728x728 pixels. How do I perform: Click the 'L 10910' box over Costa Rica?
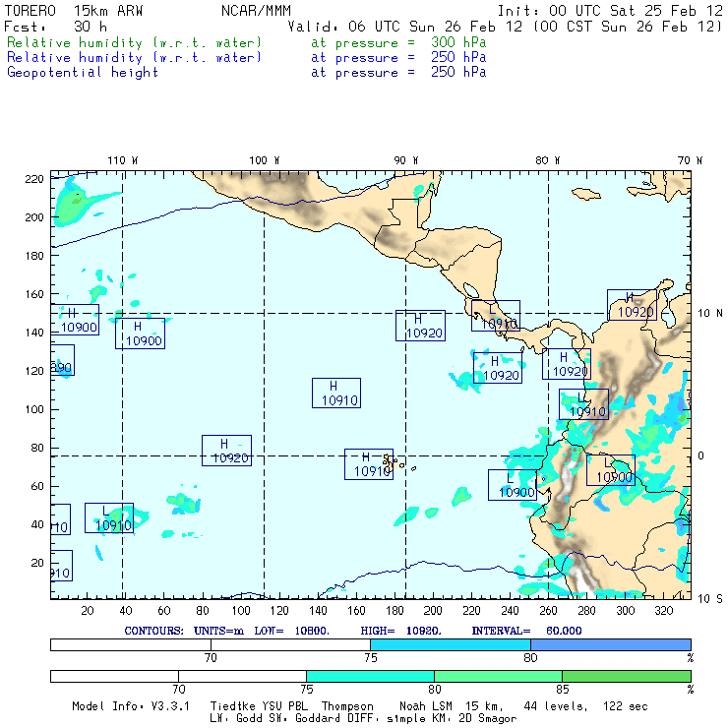(496, 316)
